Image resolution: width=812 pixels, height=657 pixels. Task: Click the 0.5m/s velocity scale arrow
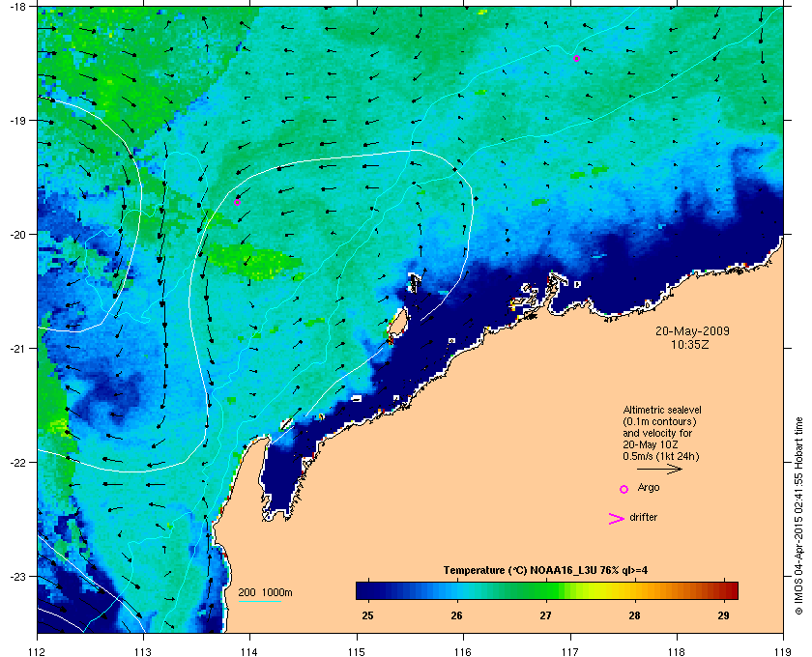[659, 470]
